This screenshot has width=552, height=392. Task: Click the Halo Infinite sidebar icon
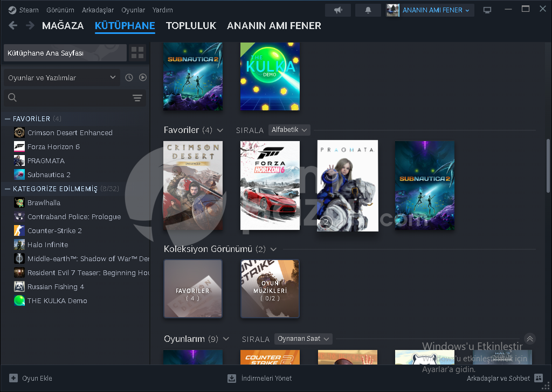[x=19, y=244]
